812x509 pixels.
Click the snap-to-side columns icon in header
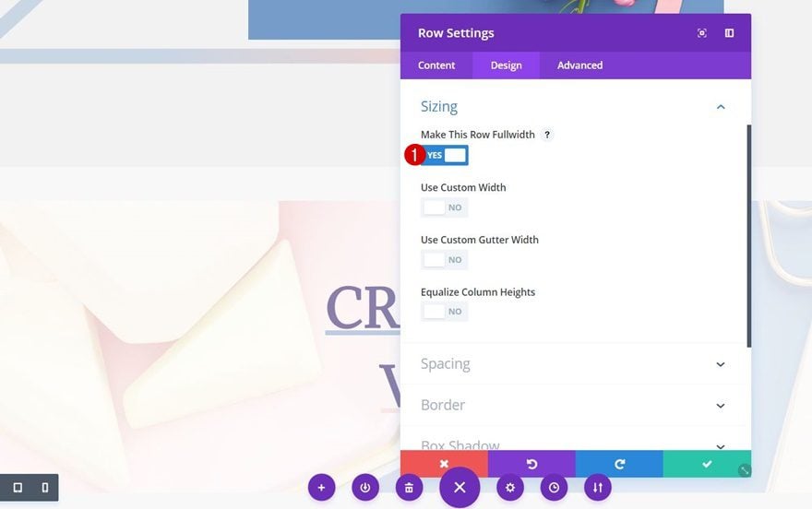pos(729,33)
